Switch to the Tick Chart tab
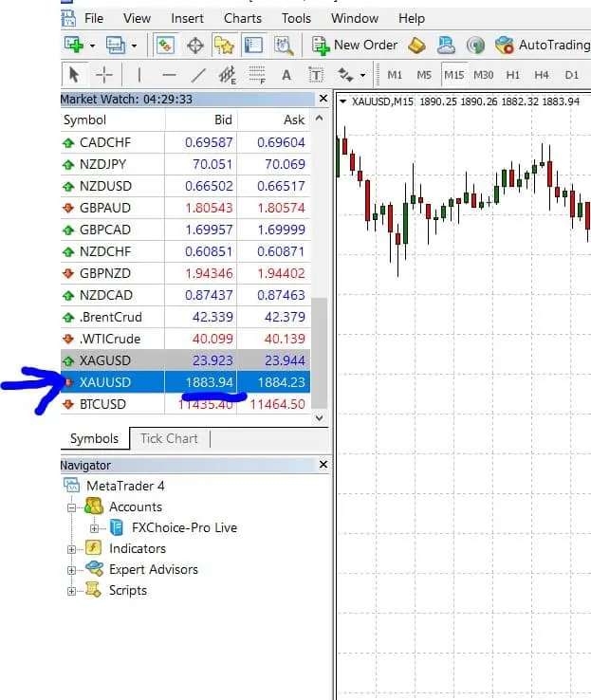591x700 pixels. [169, 438]
